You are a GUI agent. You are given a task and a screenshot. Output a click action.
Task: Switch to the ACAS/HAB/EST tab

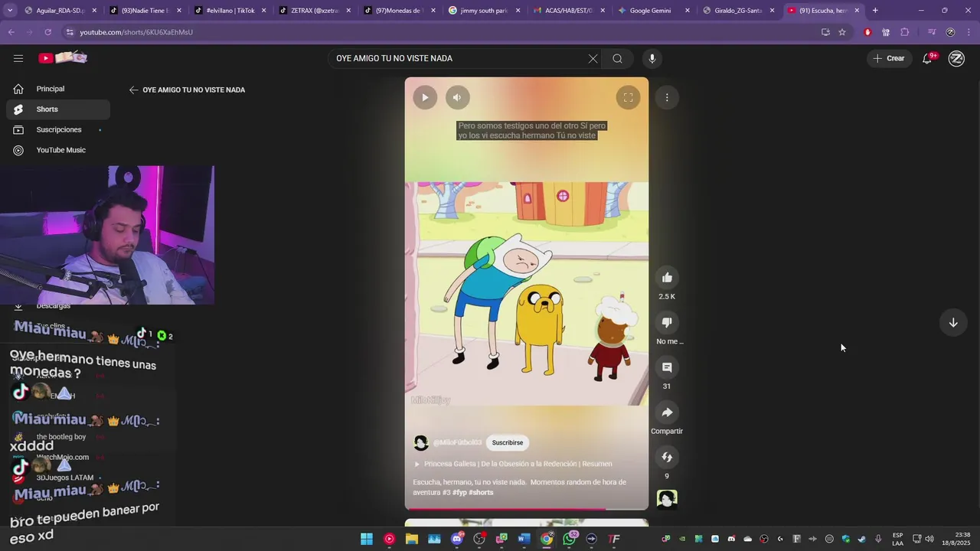[x=568, y=11]
